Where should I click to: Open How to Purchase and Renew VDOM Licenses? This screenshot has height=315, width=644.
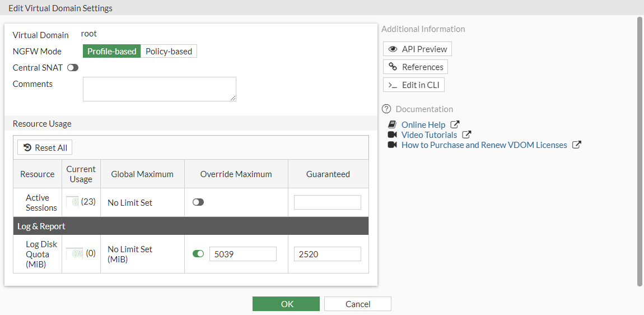(x=484, y=145)
